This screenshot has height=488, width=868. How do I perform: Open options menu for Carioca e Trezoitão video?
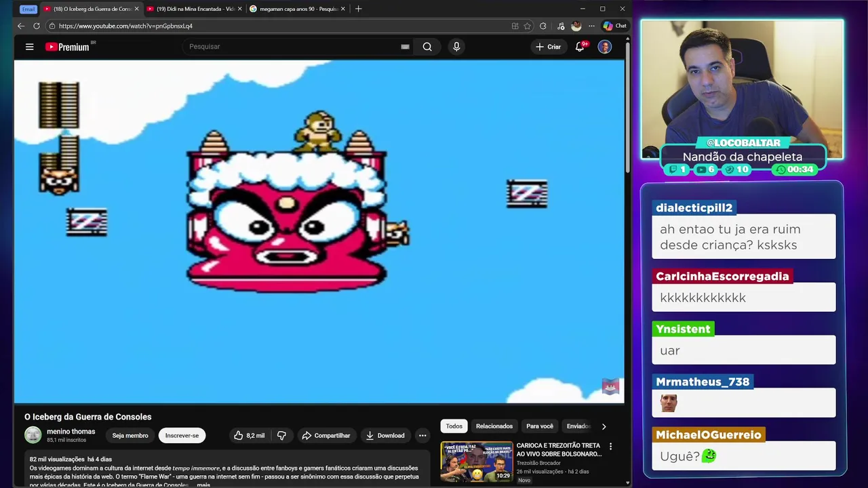tap(610, 446)
